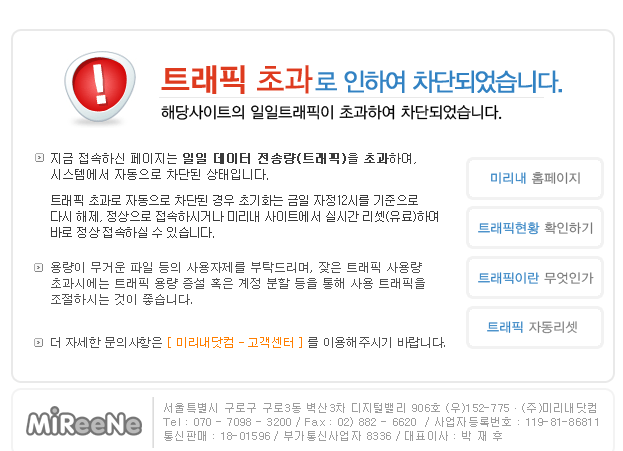Click subtitle 해당사이트의 일일트래픽이 초과하여

(x=278, y=112)
